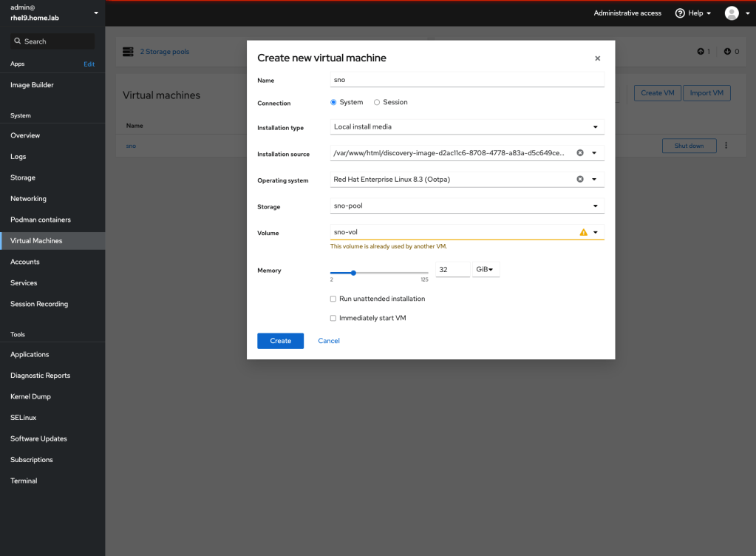Clear the Installation source path
The height and width of the screenshot is (556, 756).
[580, 153]
